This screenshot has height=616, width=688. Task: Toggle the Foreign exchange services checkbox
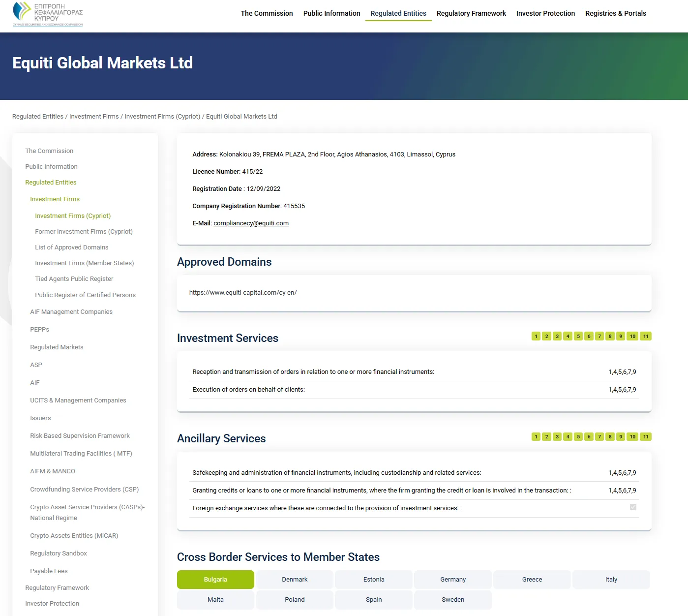[633, 507]
